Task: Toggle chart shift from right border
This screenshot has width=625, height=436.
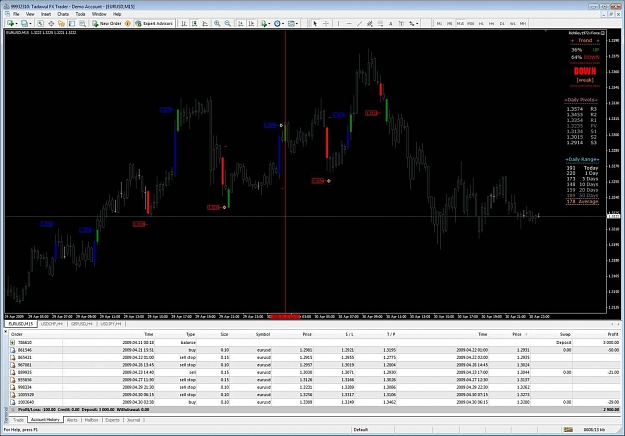Action: pyautogui.click(x=251, y=24)
